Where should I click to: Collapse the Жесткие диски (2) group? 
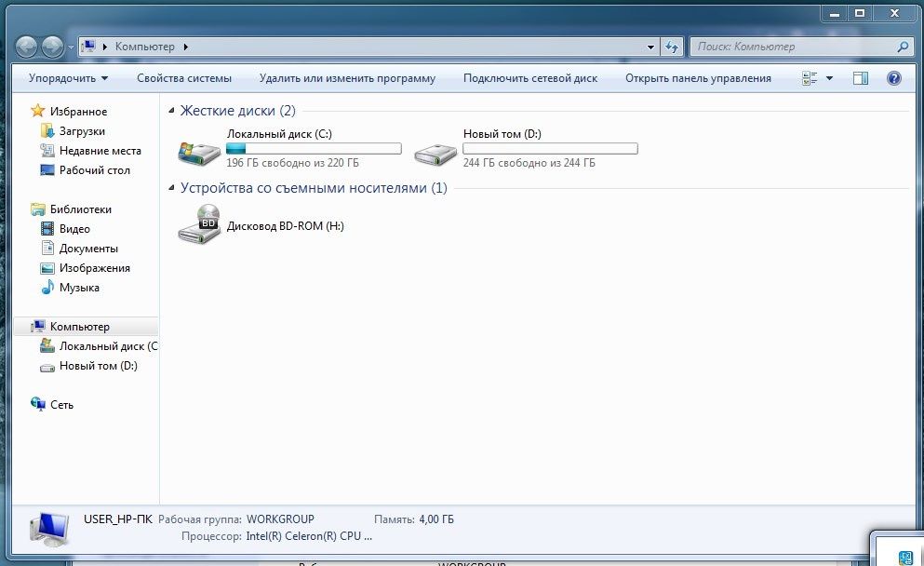pyautogui.click(x=171, y=110)
